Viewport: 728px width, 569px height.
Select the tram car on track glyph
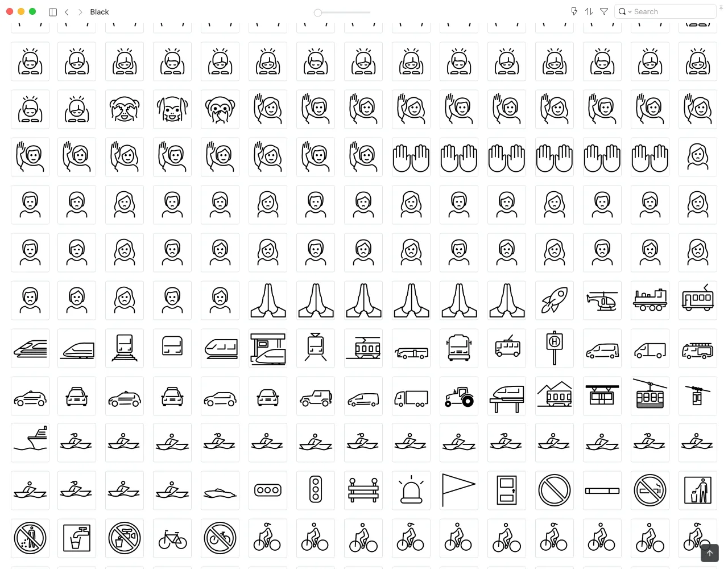point(363,348)
